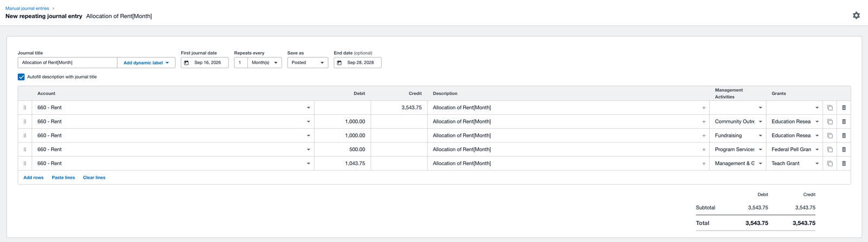Grab drag handle of Community Outreach row

coord(25,122)
